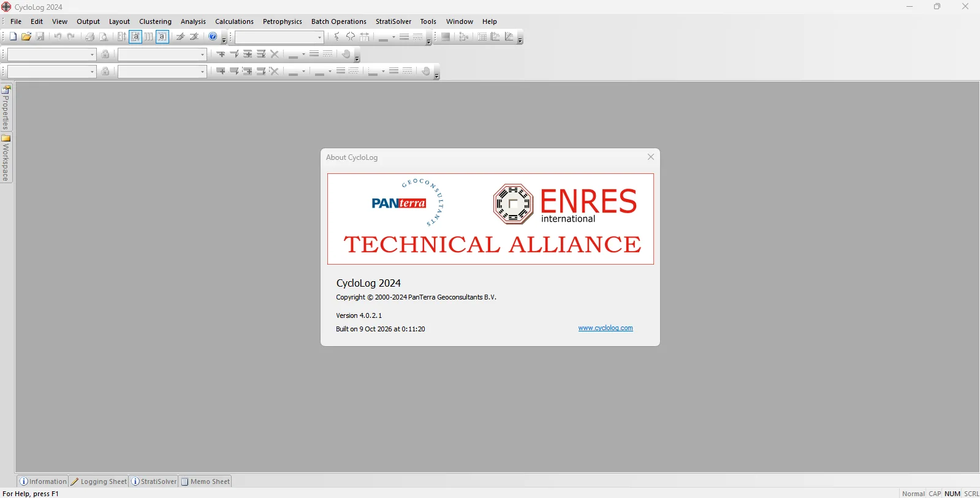Screen dimensions: 980x498
Task: Click the hand icon in the third toolbar row
Action: coord(426,71)
